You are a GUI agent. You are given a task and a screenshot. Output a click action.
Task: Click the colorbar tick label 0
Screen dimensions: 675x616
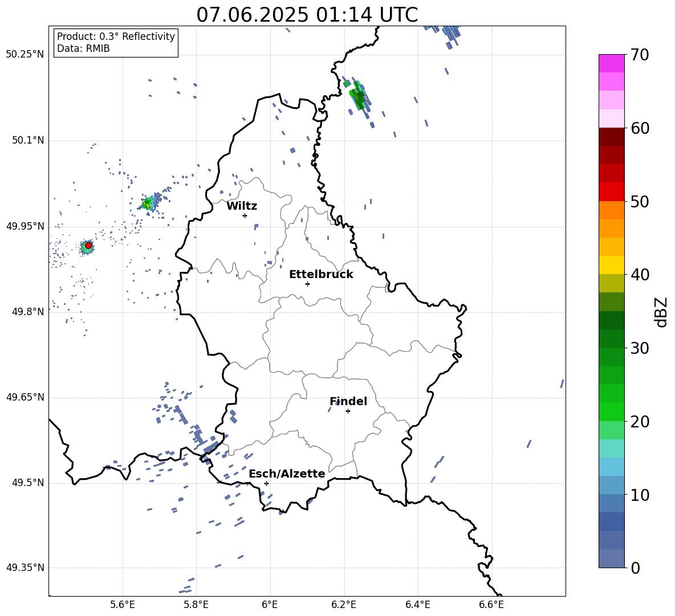pyautogui.click(x=635, y=568)
